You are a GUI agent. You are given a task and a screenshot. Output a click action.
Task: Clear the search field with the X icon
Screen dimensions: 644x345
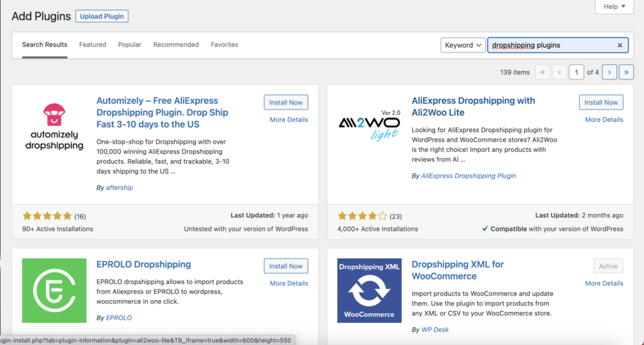pyautogui.click(x=619, y=45)
